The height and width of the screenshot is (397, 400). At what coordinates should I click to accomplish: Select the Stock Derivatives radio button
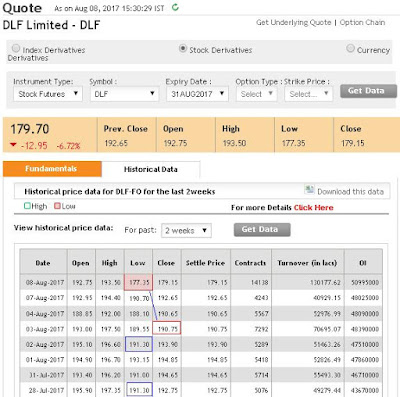(x=182, y=48)
